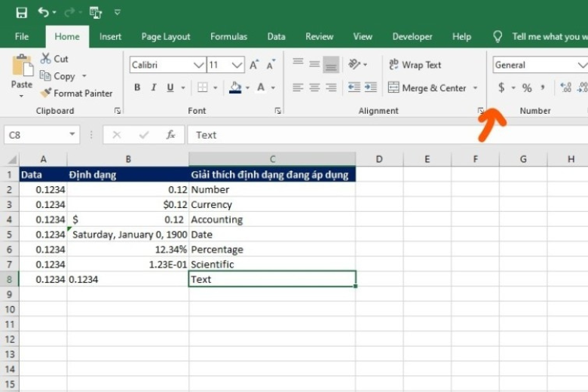
Task: Switch to Review tab
Action: [319, 37]
